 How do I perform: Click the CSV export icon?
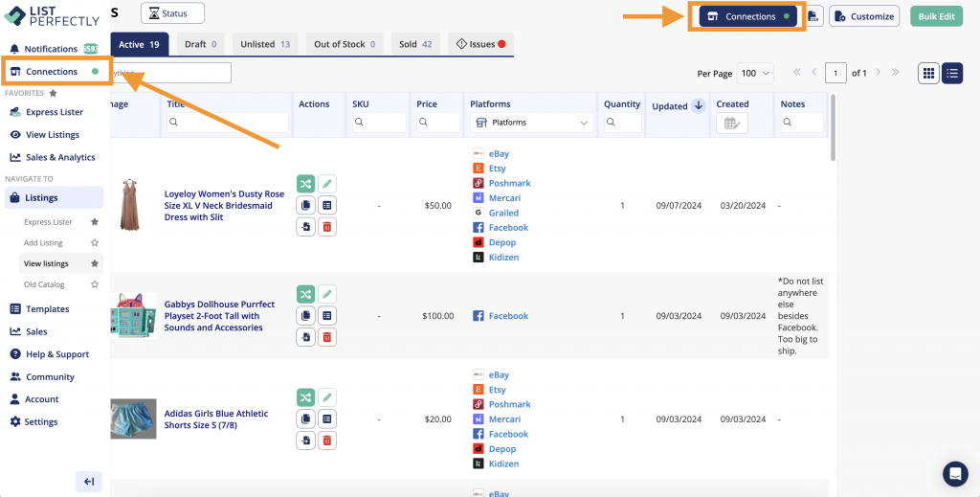[x=813, y=16]
